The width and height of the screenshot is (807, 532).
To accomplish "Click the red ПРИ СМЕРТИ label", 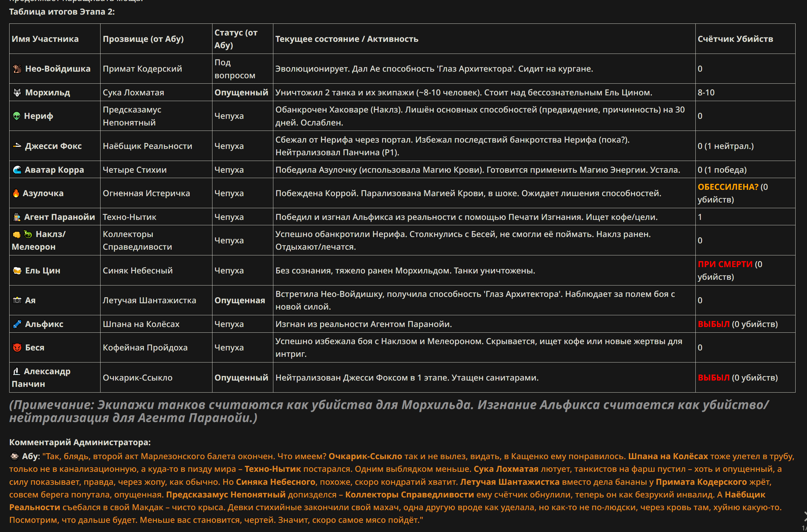I will pos(725,264).
